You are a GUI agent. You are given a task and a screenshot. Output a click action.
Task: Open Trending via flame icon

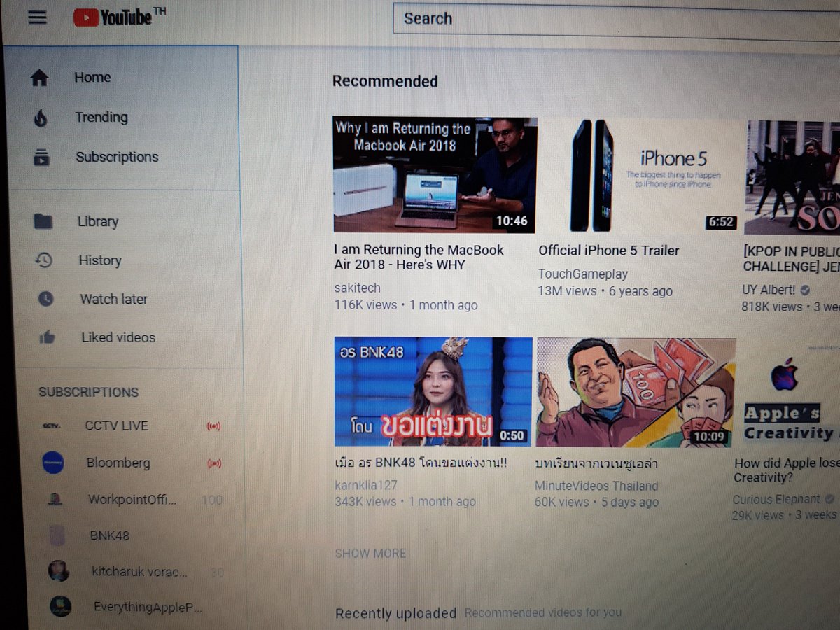click(41, 118)
